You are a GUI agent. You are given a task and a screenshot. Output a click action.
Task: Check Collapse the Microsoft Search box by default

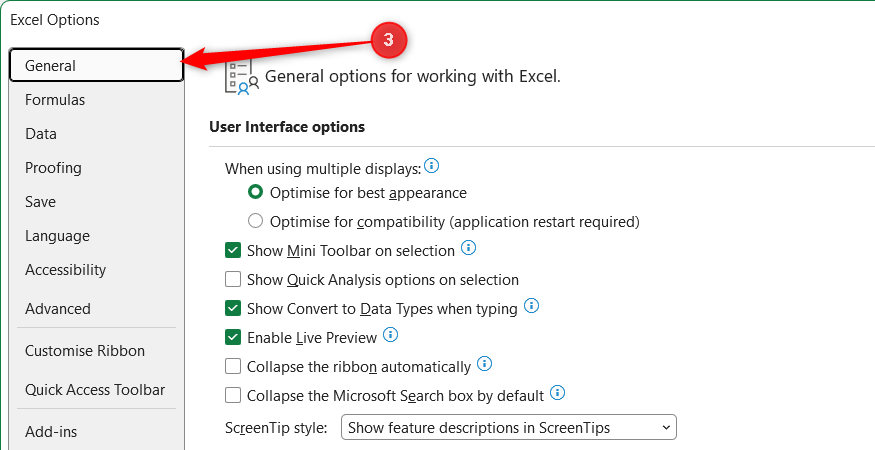(233, 396)
